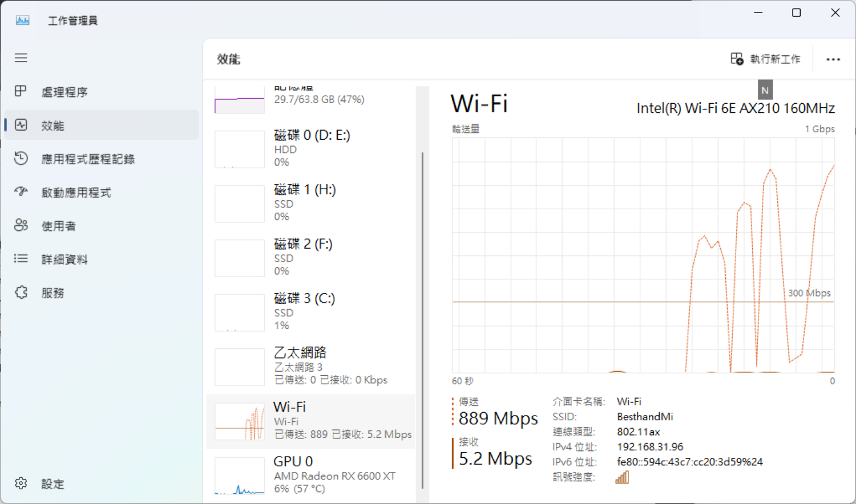
Task: Click the 磁碟 3 (C:) mini graph thumbnail
Action: coord(240,312)
